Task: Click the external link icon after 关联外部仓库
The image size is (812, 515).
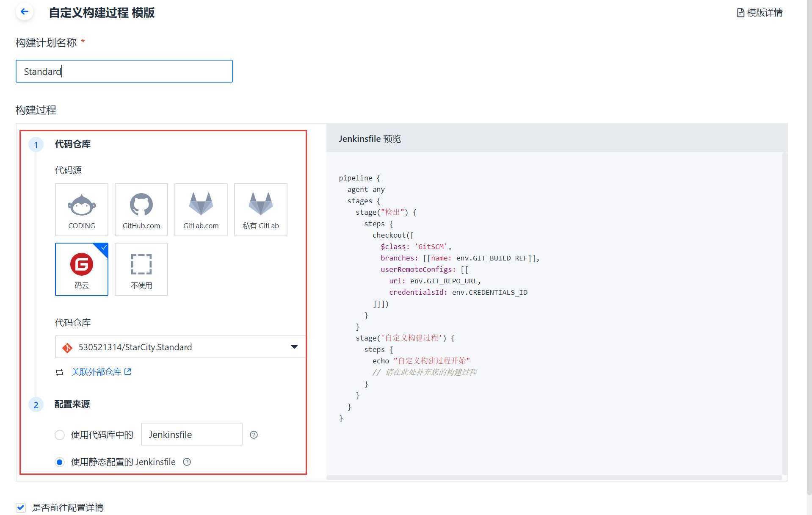Action: tap(128, 371)
